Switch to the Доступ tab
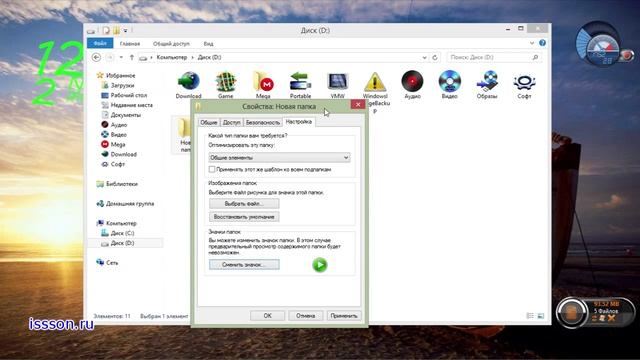 231,122
